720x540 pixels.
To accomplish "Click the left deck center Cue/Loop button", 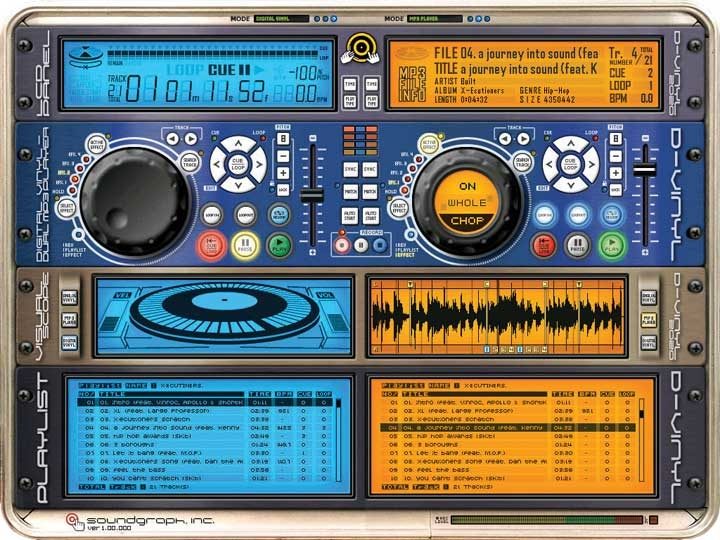I will tap(238, 164).
